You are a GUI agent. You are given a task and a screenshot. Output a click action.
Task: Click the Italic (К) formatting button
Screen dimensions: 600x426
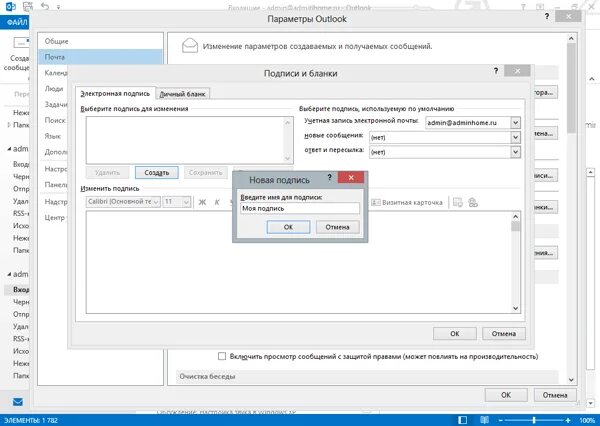[x=217, y=202]
